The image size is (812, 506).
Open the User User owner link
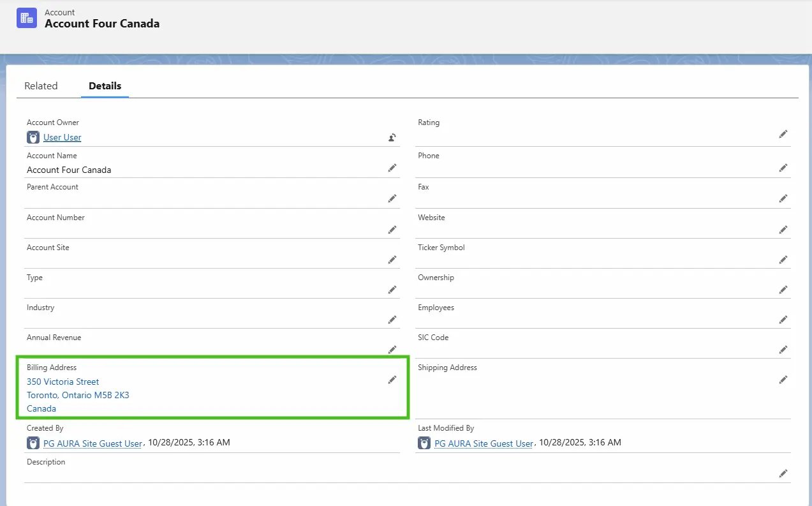coord(63,137)
